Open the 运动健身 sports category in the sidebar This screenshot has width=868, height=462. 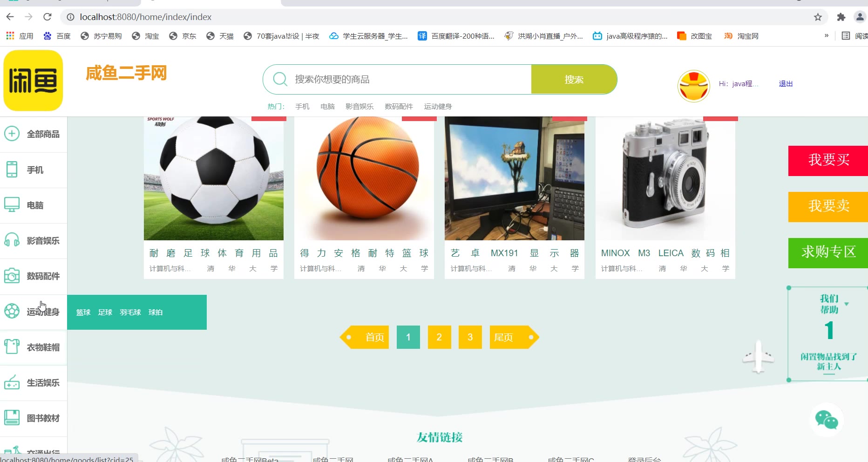(x=34, y=312)
